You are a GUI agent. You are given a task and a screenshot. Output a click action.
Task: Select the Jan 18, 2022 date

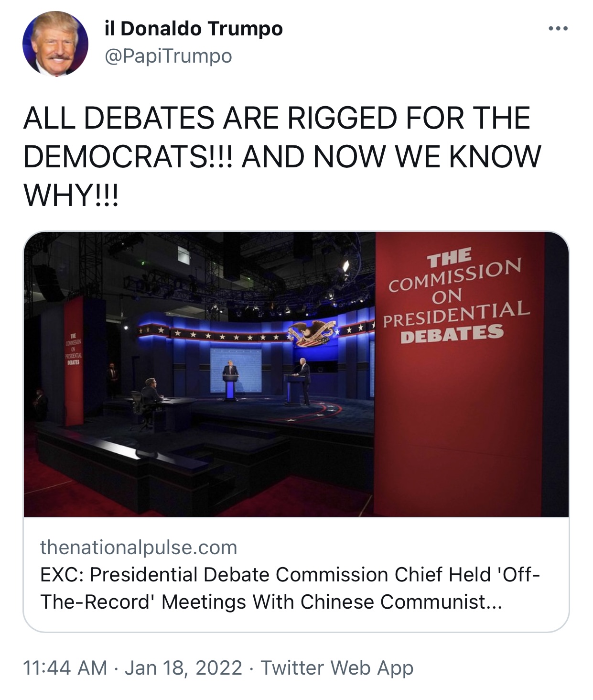[183, 667]
